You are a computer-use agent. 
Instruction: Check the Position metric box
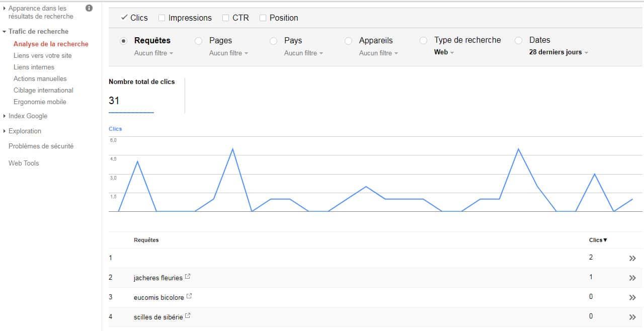pyautogui.click(x=263, y=18)
